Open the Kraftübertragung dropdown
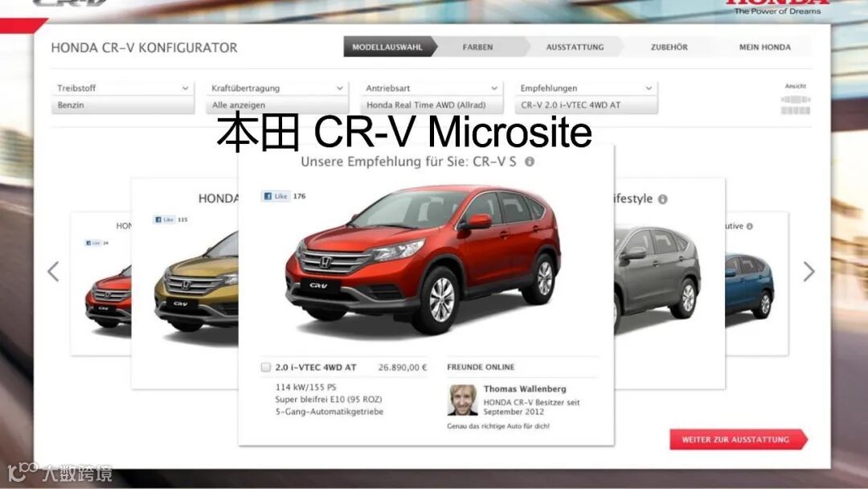Viewport: 868px width, 489px height. pyautogui.click(x=276, y=88)
